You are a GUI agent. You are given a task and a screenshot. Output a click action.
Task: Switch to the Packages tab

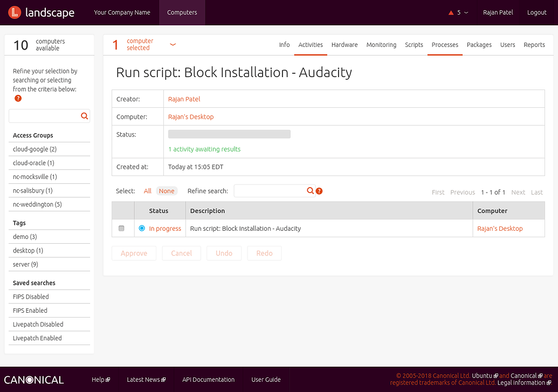[x=479, y=45]
